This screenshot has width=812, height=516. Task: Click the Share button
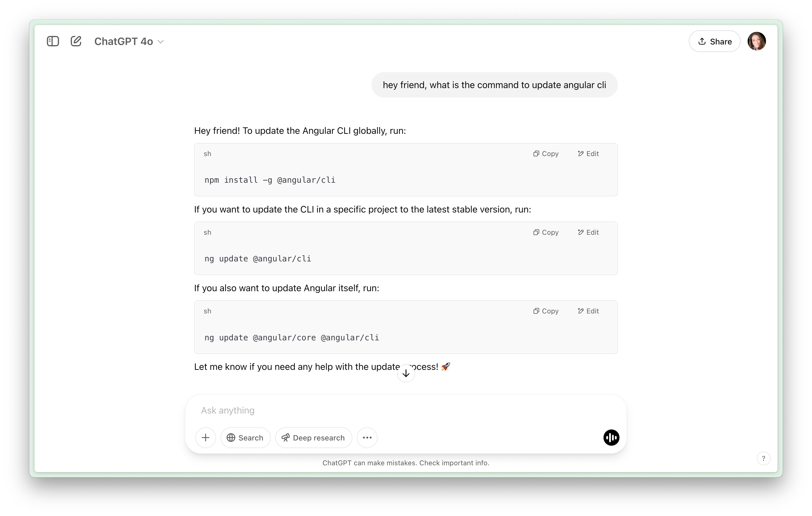pyautogui.click(x=714, y=41)
